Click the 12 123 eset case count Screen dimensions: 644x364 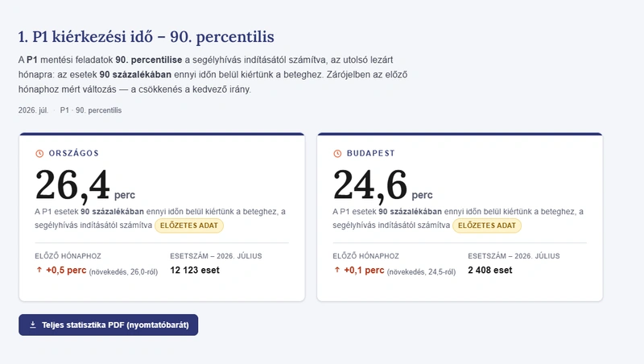[195, 271]
